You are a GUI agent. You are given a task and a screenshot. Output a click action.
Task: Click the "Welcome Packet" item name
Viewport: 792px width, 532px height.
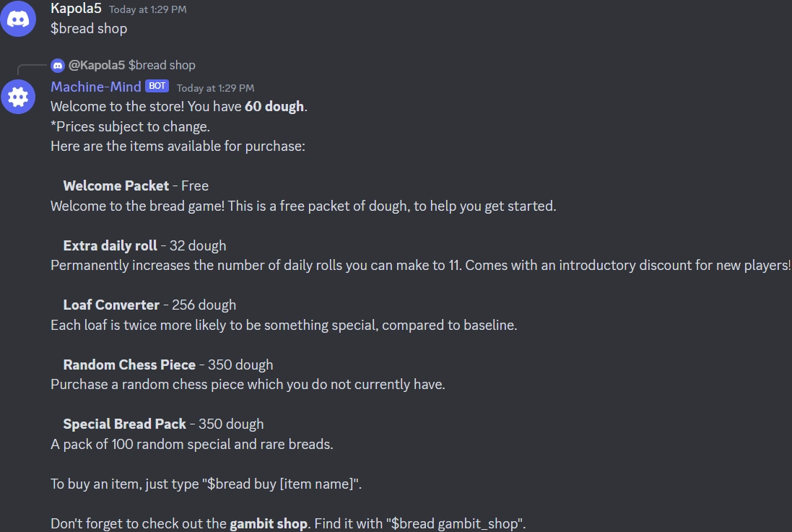116,186
